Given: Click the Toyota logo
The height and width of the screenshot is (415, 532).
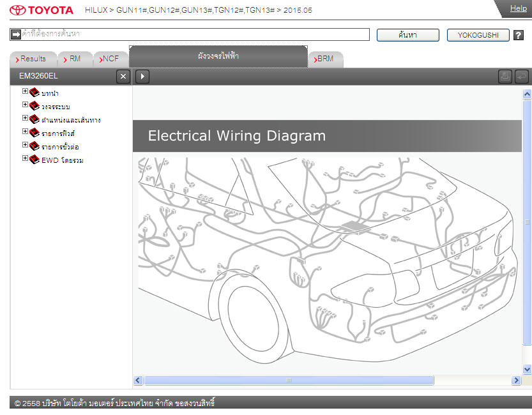Looking at the screenshot, I should point(42,10).
